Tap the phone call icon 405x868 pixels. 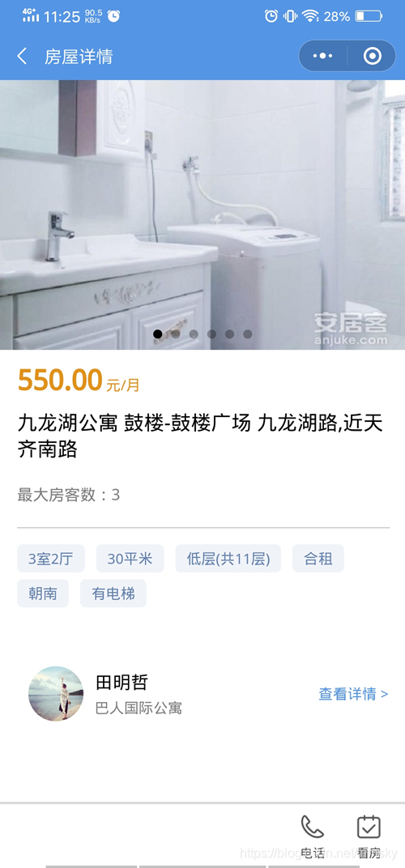click(x=313, y=827)
